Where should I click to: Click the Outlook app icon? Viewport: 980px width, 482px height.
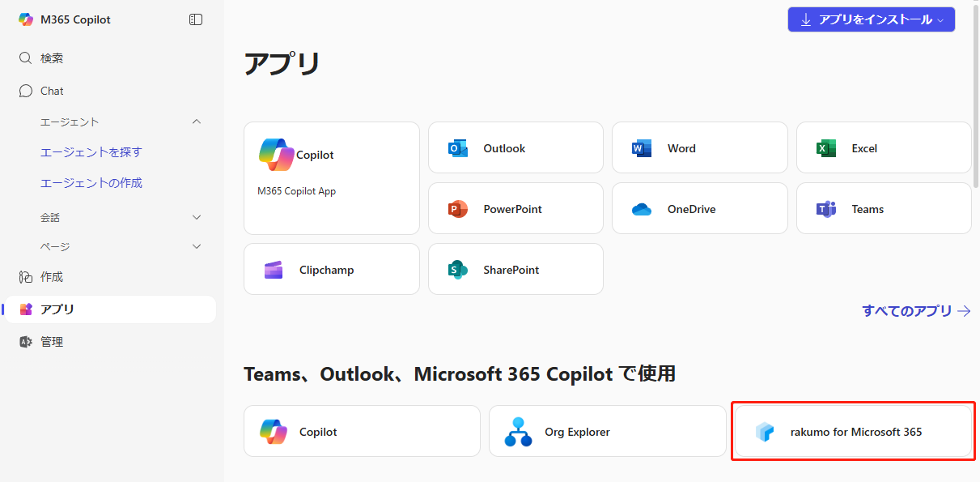point(458,148)
